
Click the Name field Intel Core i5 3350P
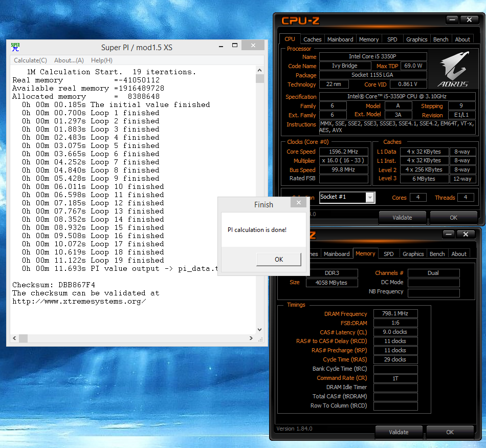point(373,56)
